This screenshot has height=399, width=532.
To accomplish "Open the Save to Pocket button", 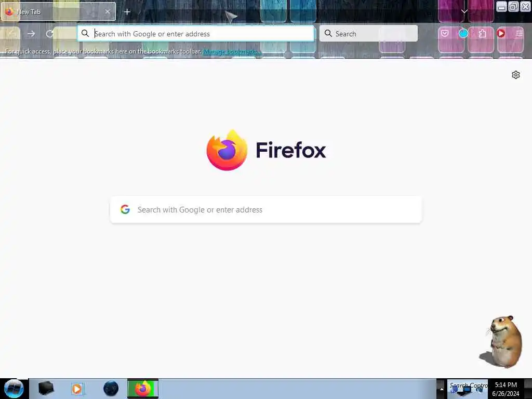I will 445,33.
